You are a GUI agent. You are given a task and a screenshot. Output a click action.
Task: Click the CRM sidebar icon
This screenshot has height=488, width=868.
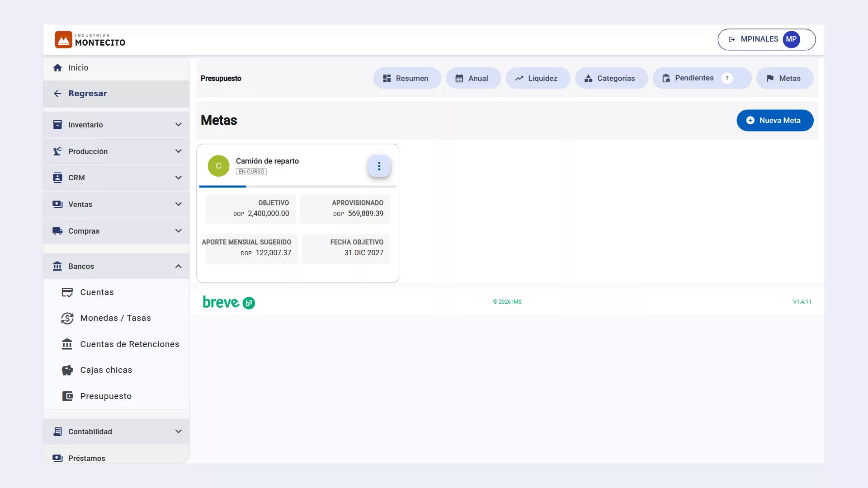(x=57, y=178)
